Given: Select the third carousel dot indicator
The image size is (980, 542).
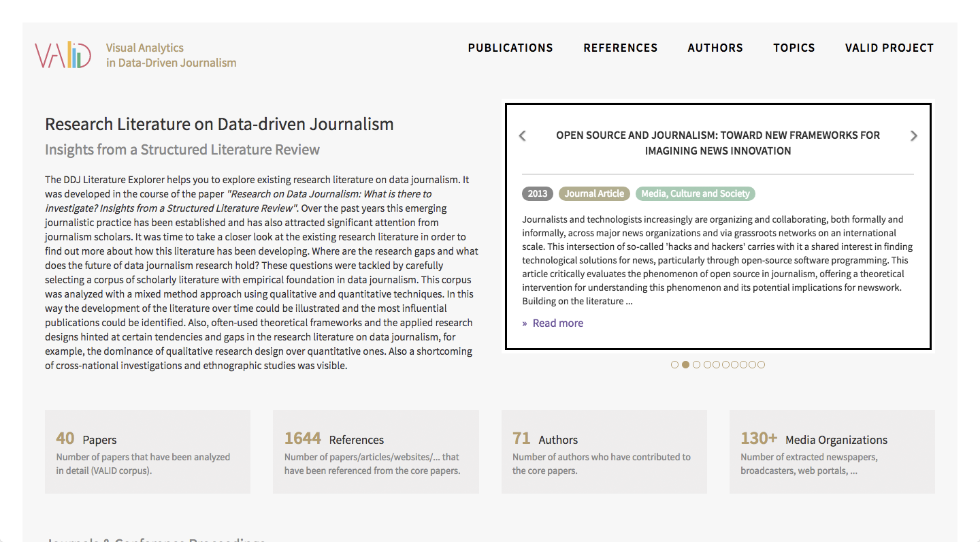Looking at the screenshot, I should click(696, 365).
